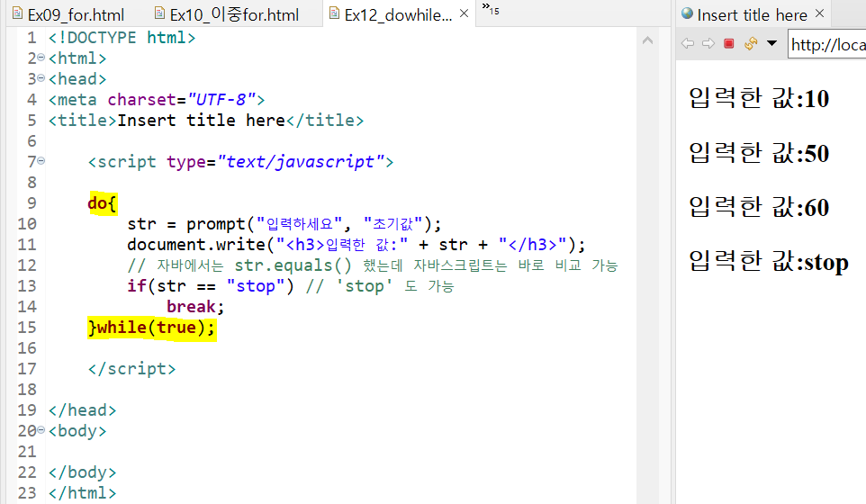
Task: Click the Ex10_이중for.html file icon
Action: [159, 13]
